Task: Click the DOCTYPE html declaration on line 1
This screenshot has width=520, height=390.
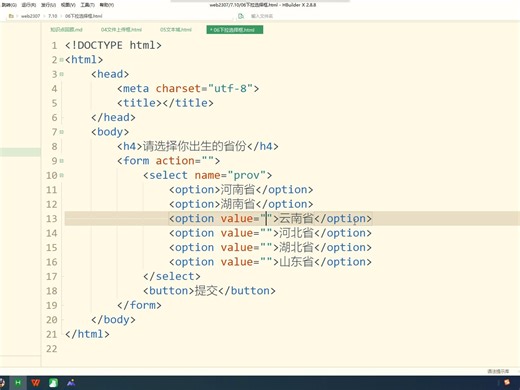Action: coord(113,45)
